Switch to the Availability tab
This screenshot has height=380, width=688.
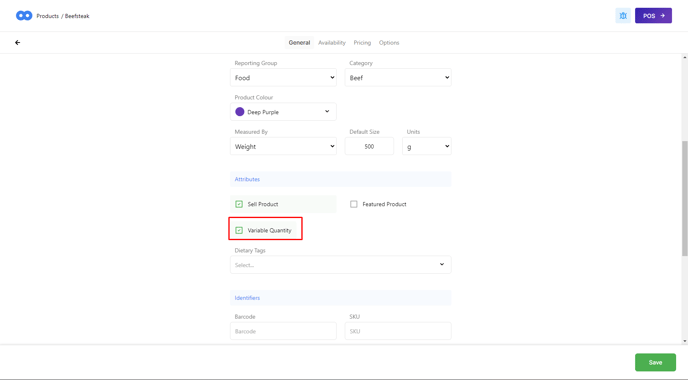[x=332, y=43]
